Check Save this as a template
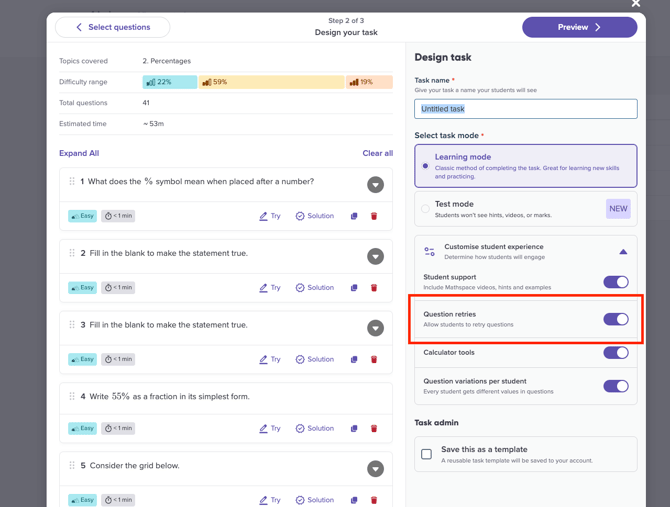The height and width of the screenshot is (507, 670). [427, 454]
